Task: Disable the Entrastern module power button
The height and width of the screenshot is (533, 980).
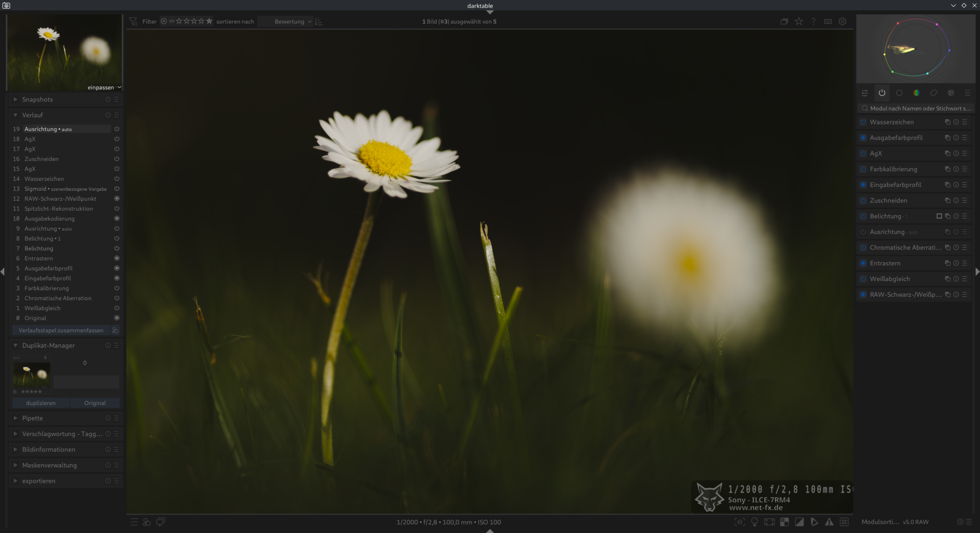Action: click(x=863, y=263)
